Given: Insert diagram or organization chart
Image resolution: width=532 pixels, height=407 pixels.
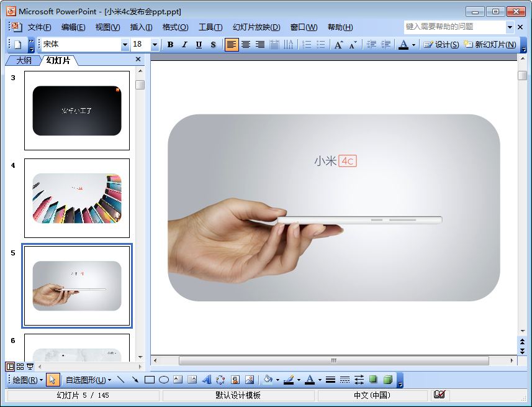Looking at the screenshot, I should click(220, 380).
